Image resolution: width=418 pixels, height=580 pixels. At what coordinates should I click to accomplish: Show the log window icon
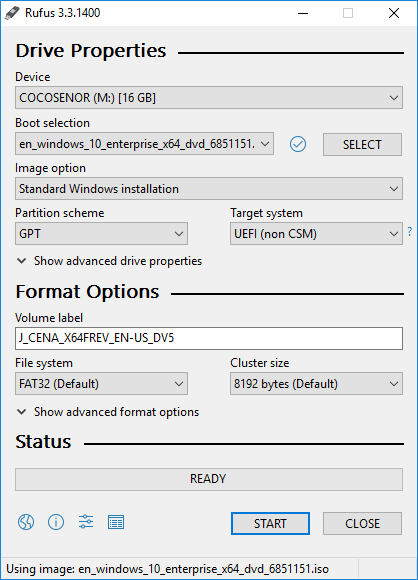tap(116, 522)
